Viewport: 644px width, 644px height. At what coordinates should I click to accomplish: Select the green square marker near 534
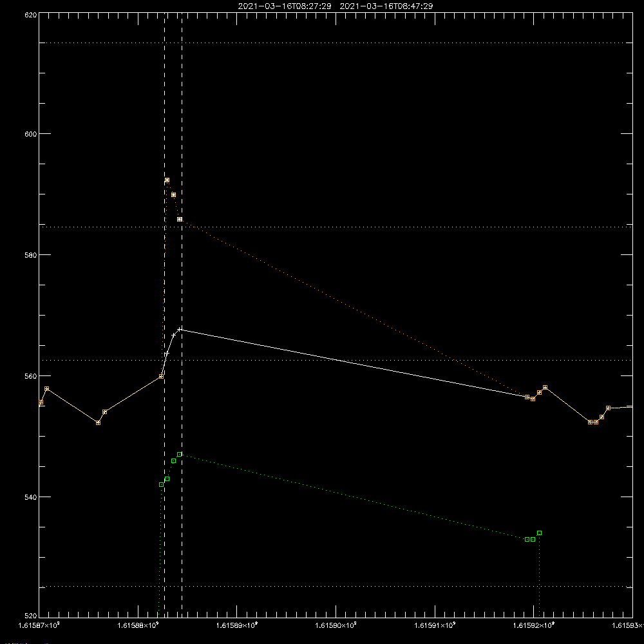(x=539, y=533)
